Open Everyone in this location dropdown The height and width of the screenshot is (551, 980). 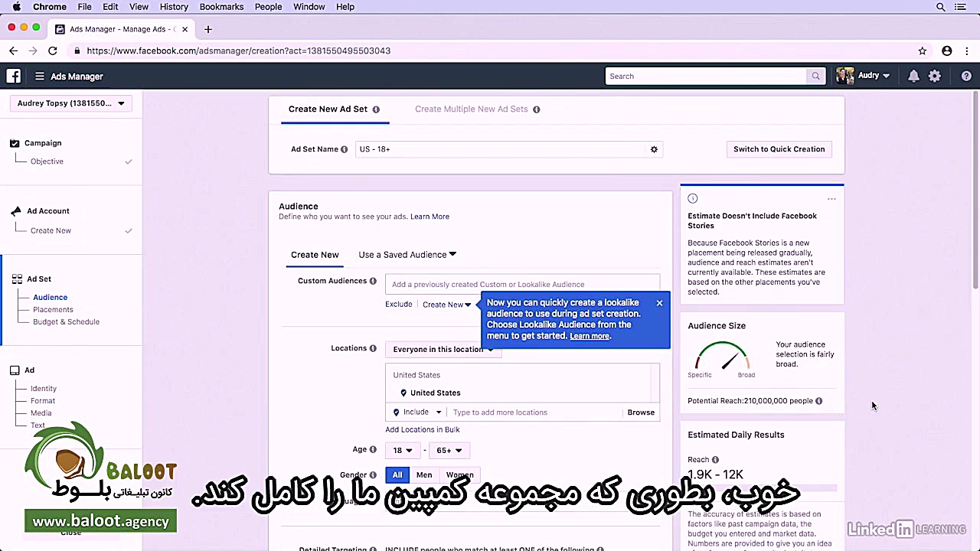click(443, 350)
